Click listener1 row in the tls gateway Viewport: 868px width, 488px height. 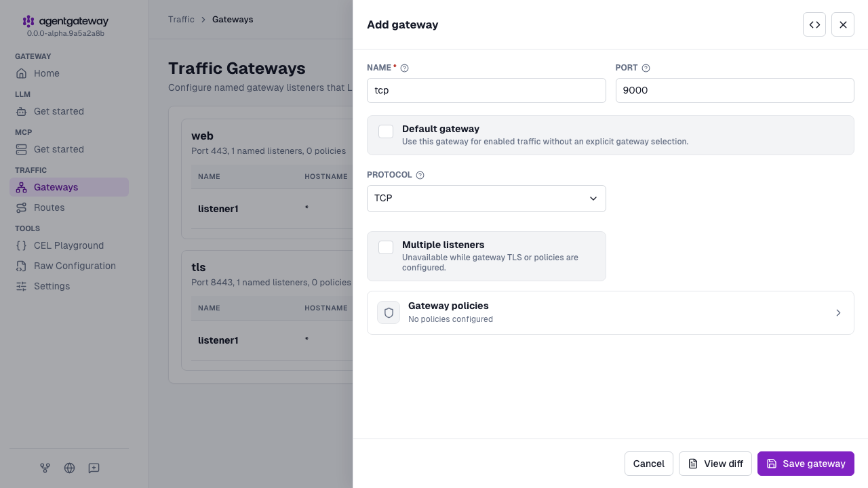click(x=271, y=340)
